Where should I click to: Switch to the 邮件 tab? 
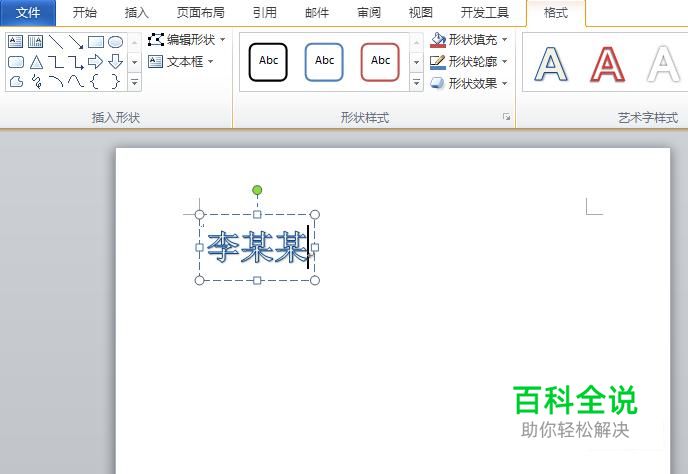[317, 13]
